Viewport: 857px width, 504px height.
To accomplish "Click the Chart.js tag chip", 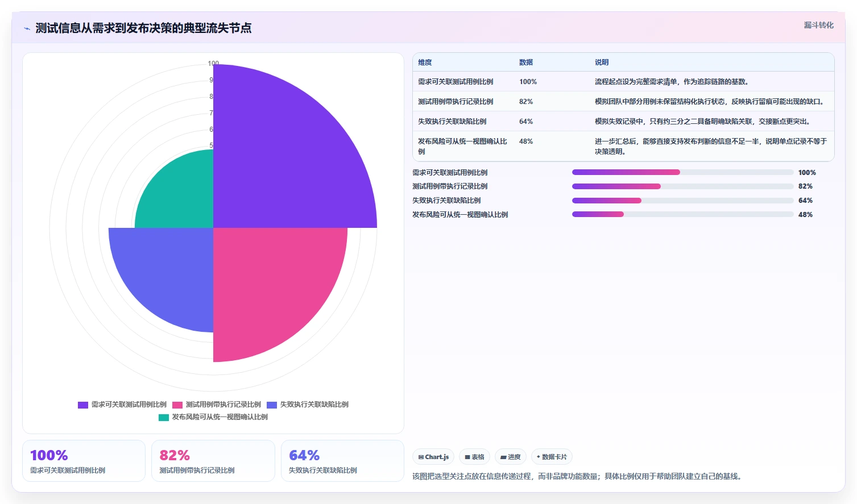I will [x=433, y=457].
